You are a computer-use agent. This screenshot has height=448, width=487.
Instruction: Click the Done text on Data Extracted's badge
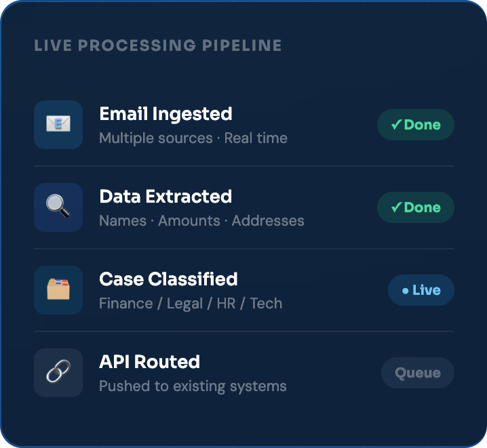point(422,207)
